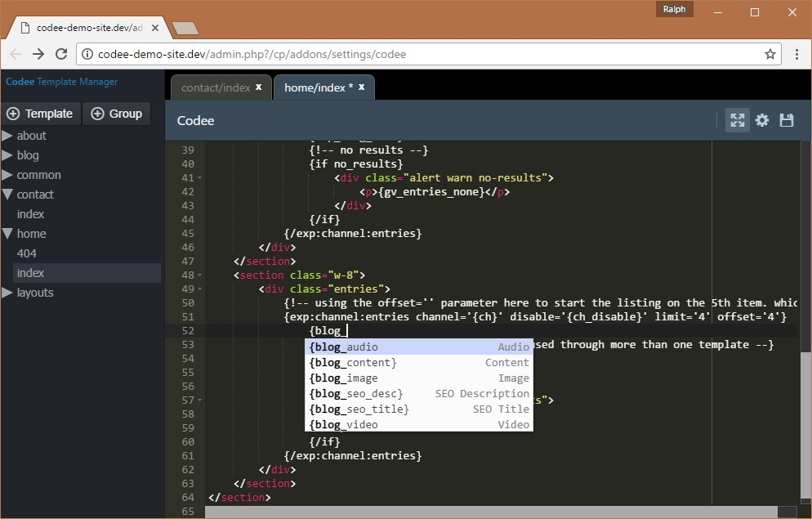The width and height of the screenshot is (812, 519).
Task: Choose {blog_video autocomplete suggestion
Action: point(419,425)
